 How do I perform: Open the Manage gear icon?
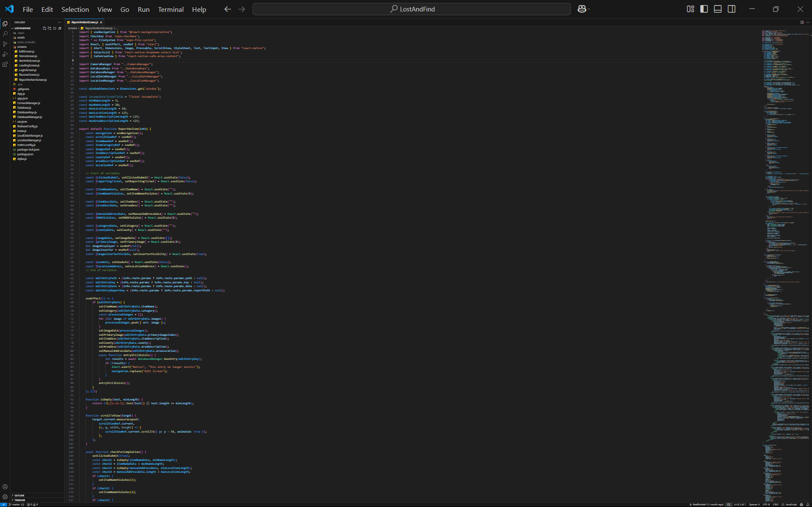point(5,497)
